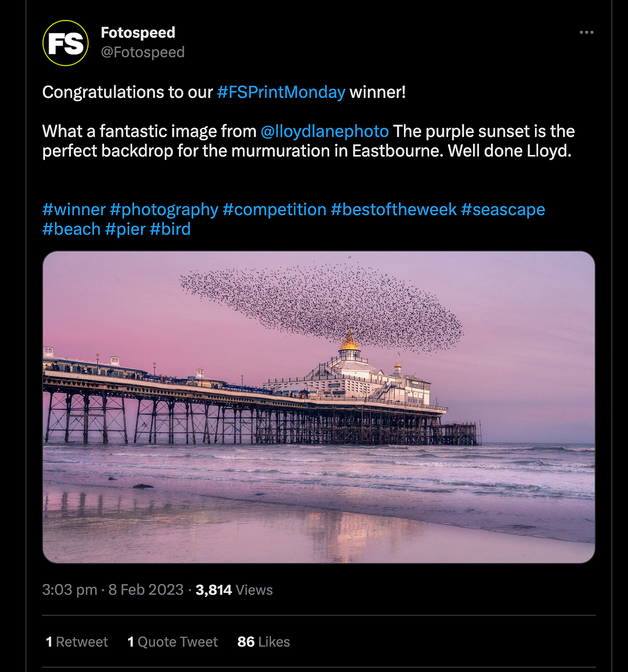Open the #FSPrintMonday hashtag
Screen dimensions: 628x672
(281, 92)
